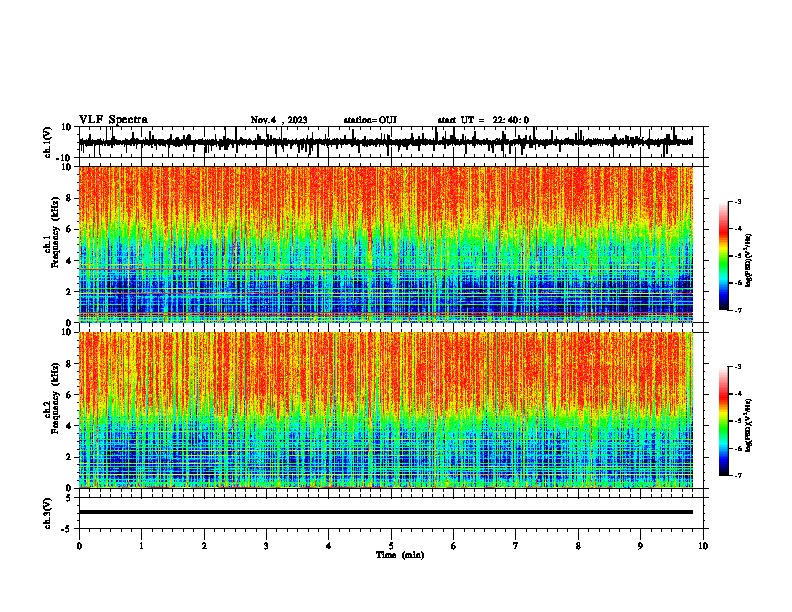Click the time axis tick label 8
The width and height of the screenshot is (792, 612).
click(x=578, y=546)
